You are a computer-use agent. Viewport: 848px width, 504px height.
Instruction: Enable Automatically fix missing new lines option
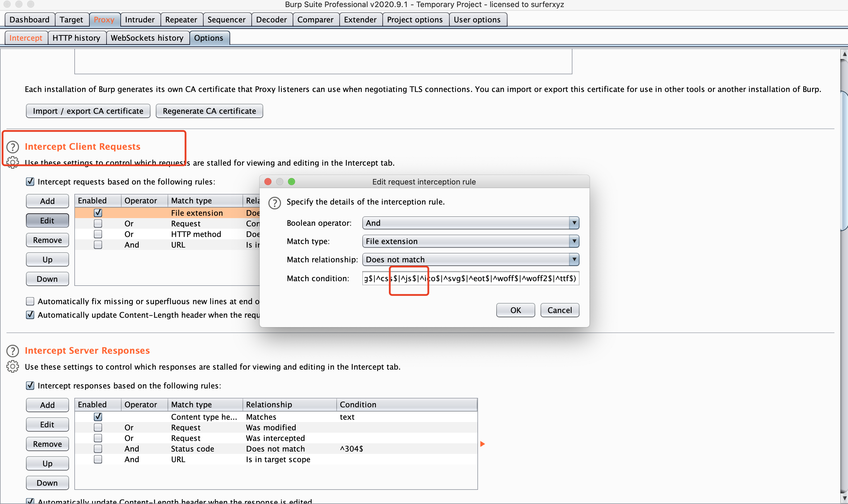pyautogui.click(x=30, y=301)
